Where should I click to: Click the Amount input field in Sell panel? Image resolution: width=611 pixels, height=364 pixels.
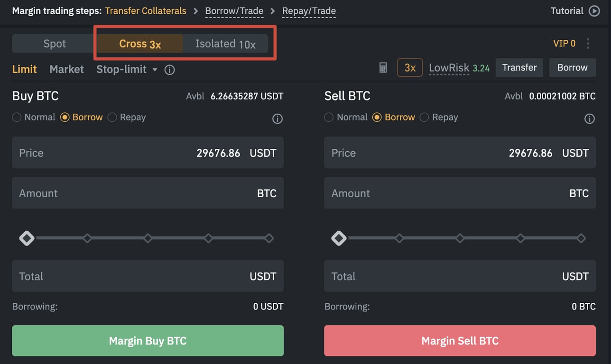click(460, 193)
